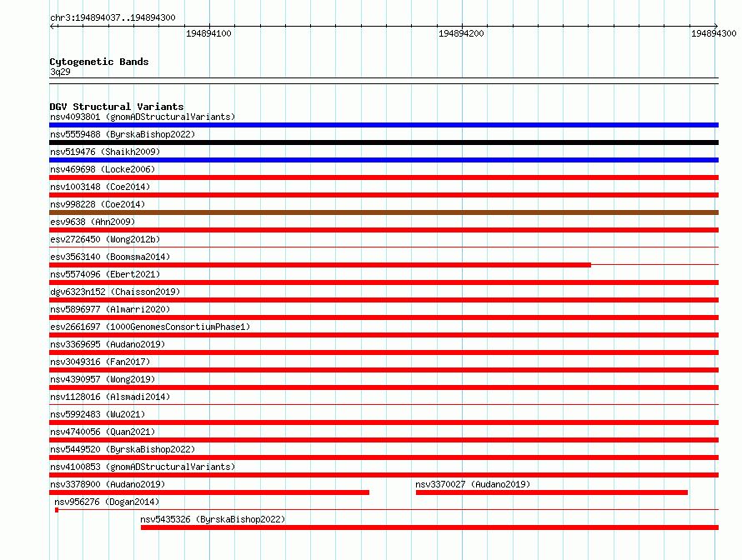Click nsv4740056 Quan2021 label
Image resolution: width=742 pixels, height=560 pixels.
click(103, 432)
